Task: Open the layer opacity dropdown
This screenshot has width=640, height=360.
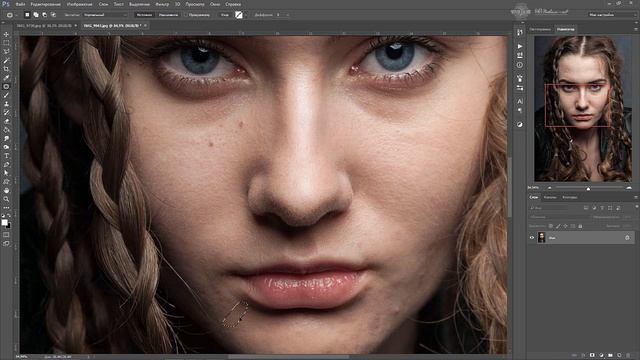Action: [627, 217]
